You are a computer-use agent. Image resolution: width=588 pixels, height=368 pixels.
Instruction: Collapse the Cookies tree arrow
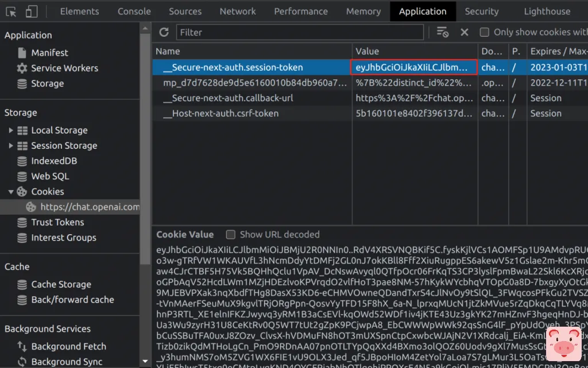11,192
